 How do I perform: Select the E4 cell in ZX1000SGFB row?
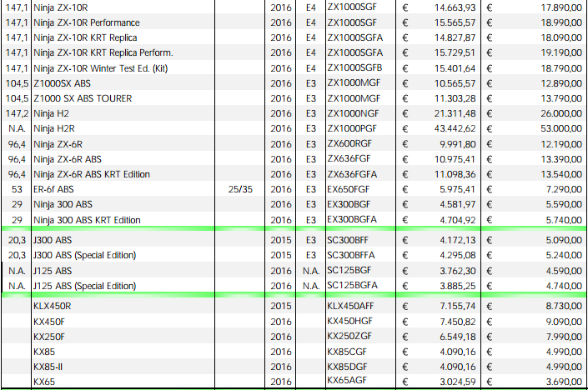[x=311, y=68]
